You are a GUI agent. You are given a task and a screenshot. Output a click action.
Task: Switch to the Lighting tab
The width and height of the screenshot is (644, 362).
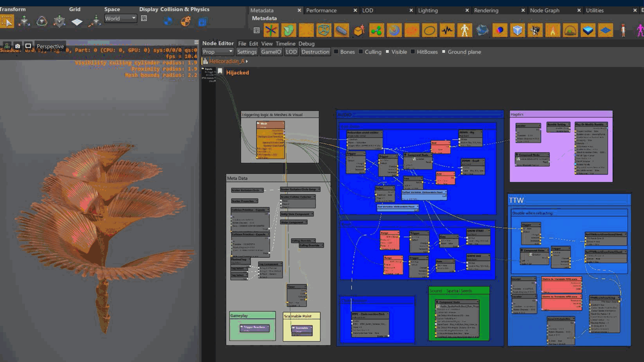tap(428, 10)
